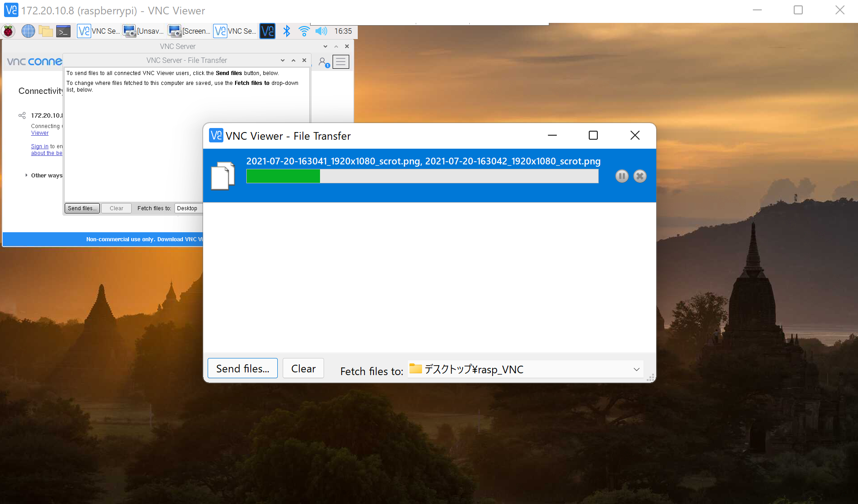This screenshot has height=504, width=858.
Task: Open the File Manager from the taskbar
Action: [45, 31]
